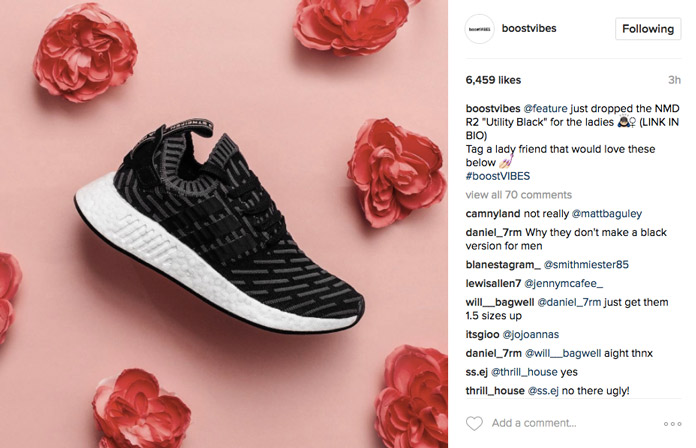This screenshot has width=696, height=448.
Task: Click the sneaker post photo
Action: coord(224,224)
